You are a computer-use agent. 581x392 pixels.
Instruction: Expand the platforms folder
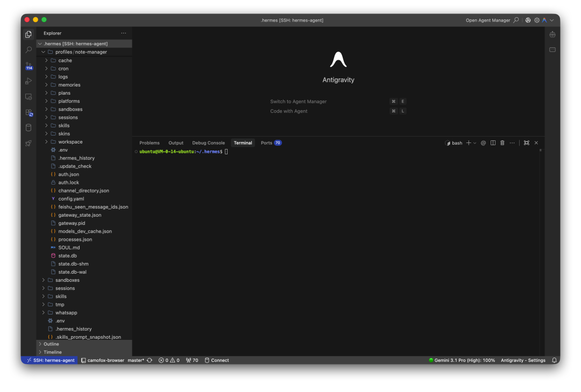click(84, 101)
